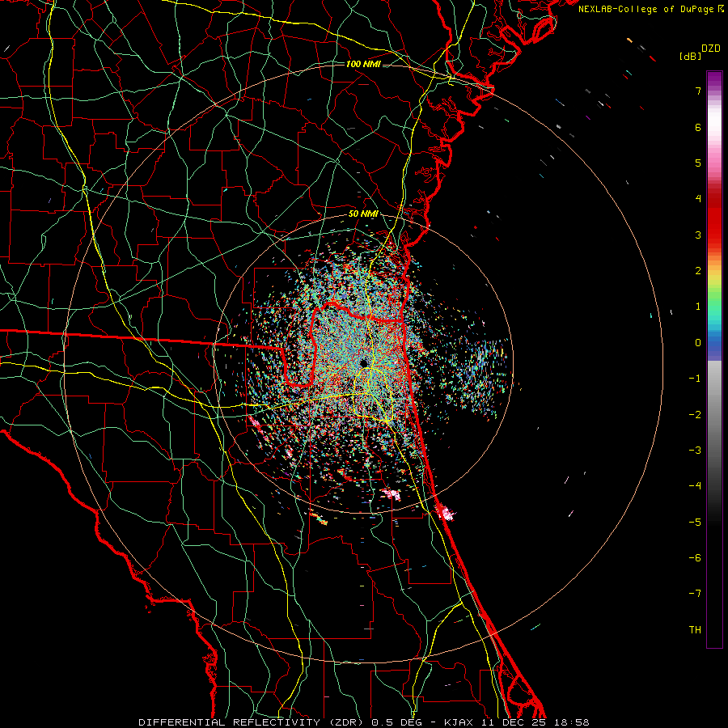Click the -3 value on color scale
The width and height of the screenshot is (728, 728).
click(695, 451)
